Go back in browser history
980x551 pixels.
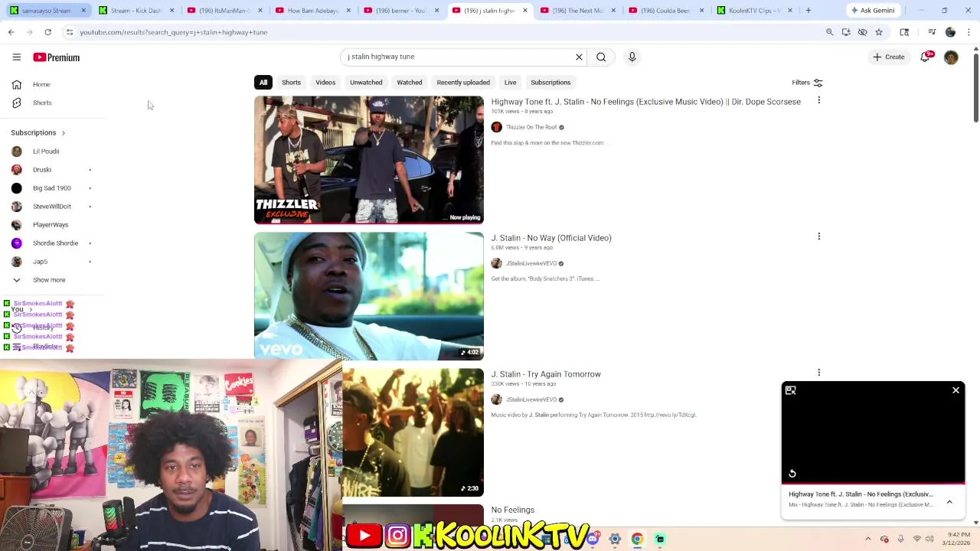(11, 32)
